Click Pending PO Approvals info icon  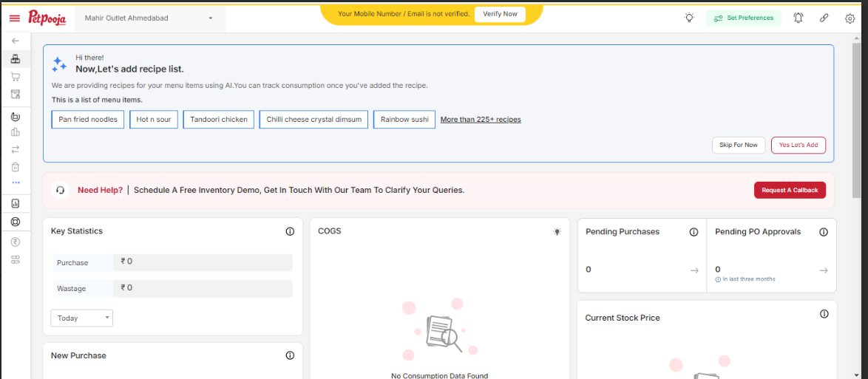point(823,232)
